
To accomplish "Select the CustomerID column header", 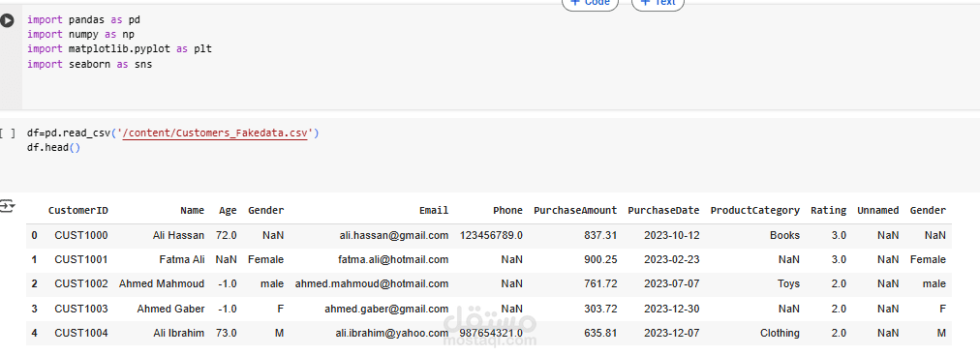I will (x=78, y=210).
